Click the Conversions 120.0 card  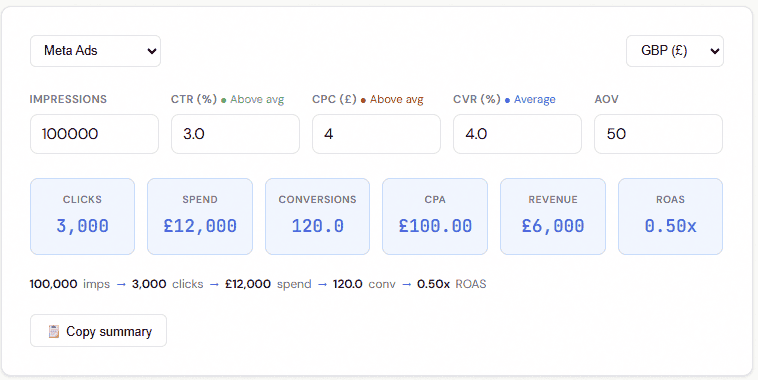(318, 216)
